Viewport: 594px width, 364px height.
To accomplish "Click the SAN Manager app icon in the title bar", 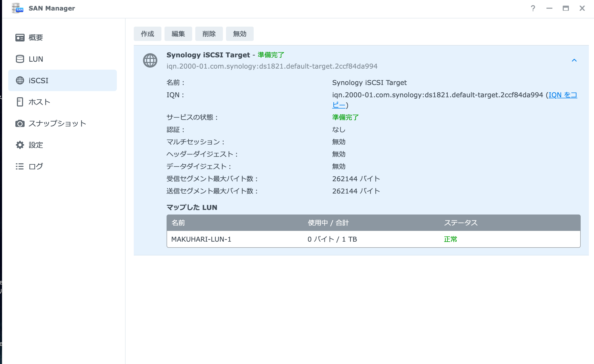I will click(17, 8).
